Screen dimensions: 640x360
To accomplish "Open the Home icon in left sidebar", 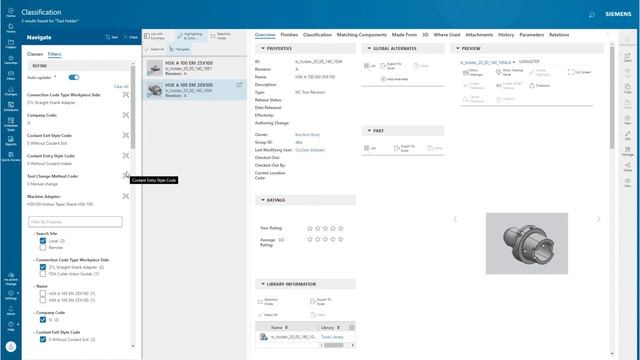I will [x=11, y=12].
